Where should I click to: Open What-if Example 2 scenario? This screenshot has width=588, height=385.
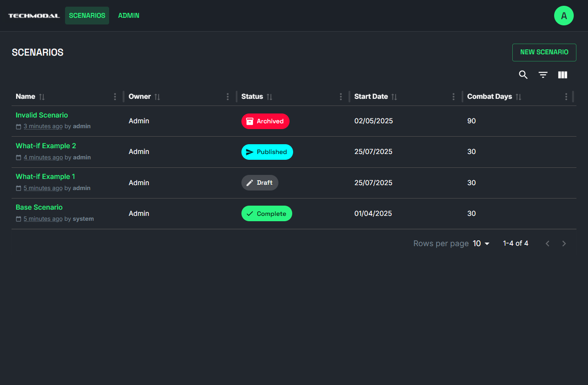tap(46, 146)
